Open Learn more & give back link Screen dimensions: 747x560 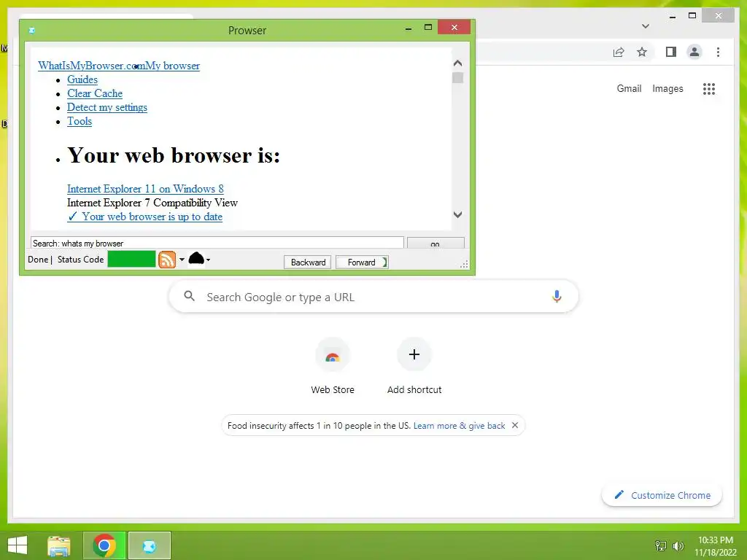pos(460,426)
